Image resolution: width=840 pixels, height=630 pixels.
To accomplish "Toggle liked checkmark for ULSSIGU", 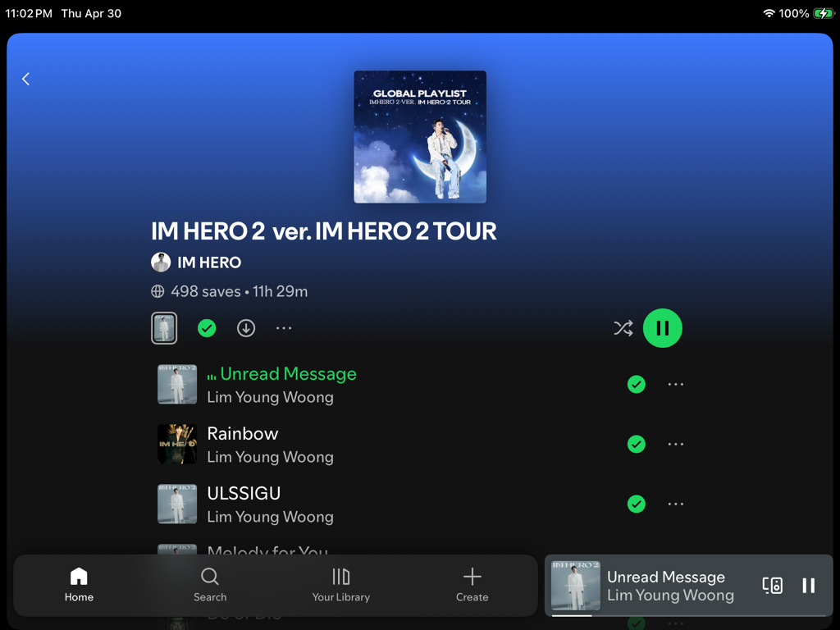I will (x=637, y=504).
